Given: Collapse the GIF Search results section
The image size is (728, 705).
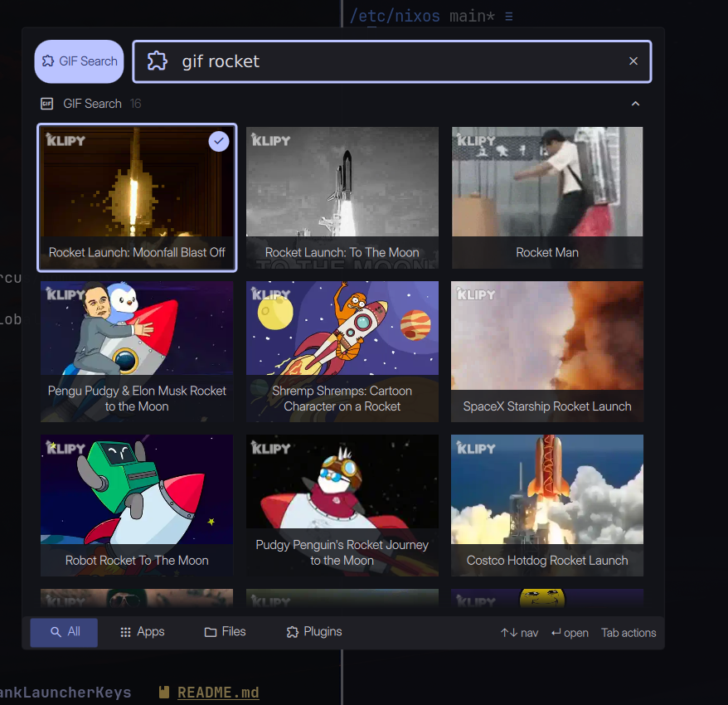Looking at the screenshot, I should tap(635, 104).
